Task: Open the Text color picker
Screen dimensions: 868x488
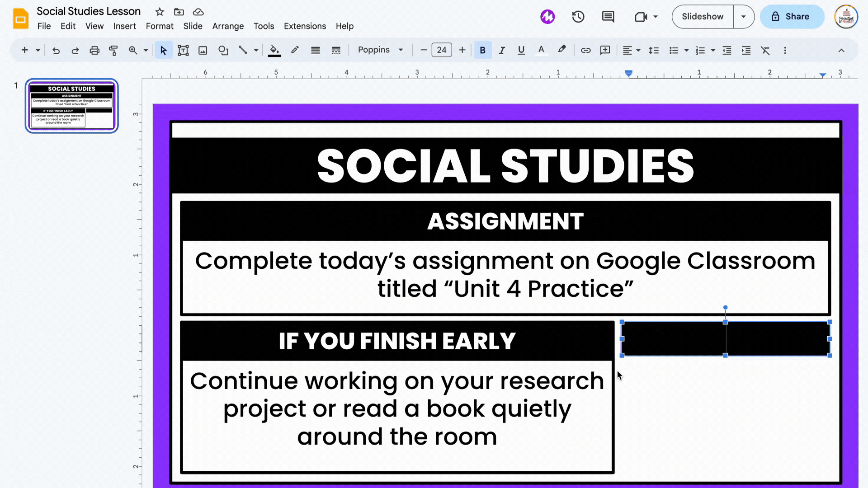Action: point(541,50)
